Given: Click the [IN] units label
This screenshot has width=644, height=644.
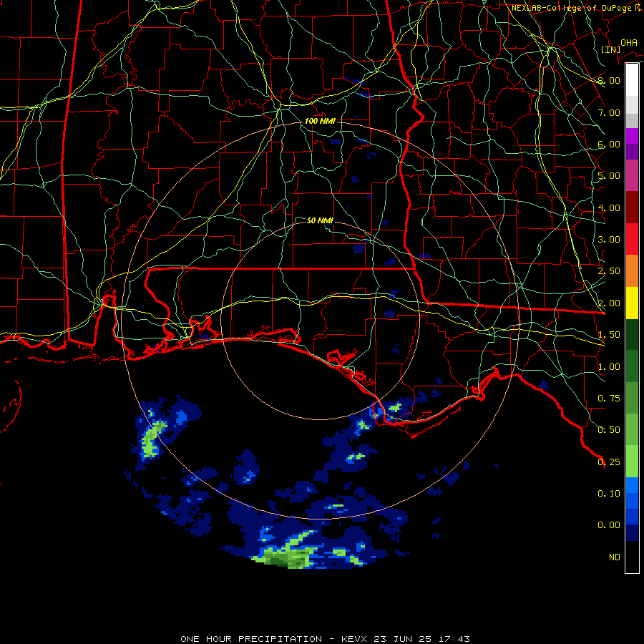Looking at the screenshot, I should (610, 49).
